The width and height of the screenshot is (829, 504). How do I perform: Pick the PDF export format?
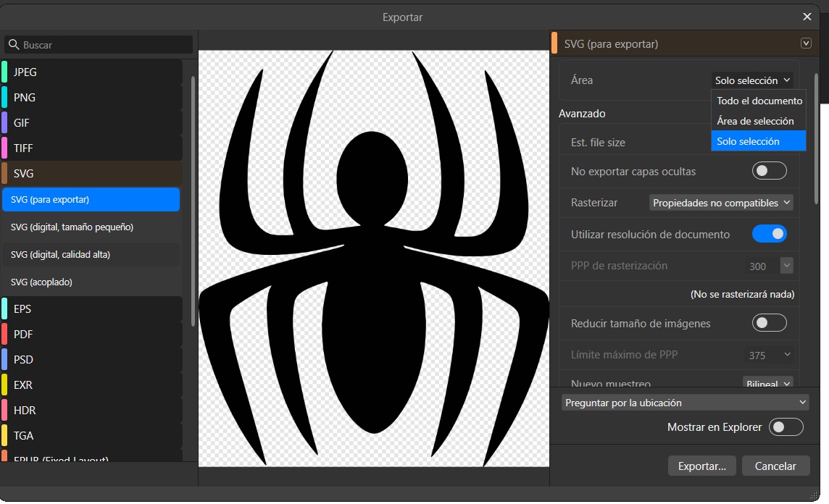[x=23, y=335]
